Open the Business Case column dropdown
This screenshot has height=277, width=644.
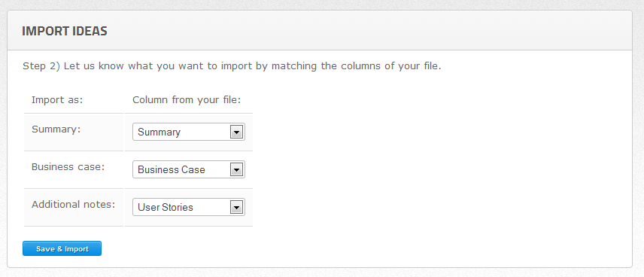point(189,169)
